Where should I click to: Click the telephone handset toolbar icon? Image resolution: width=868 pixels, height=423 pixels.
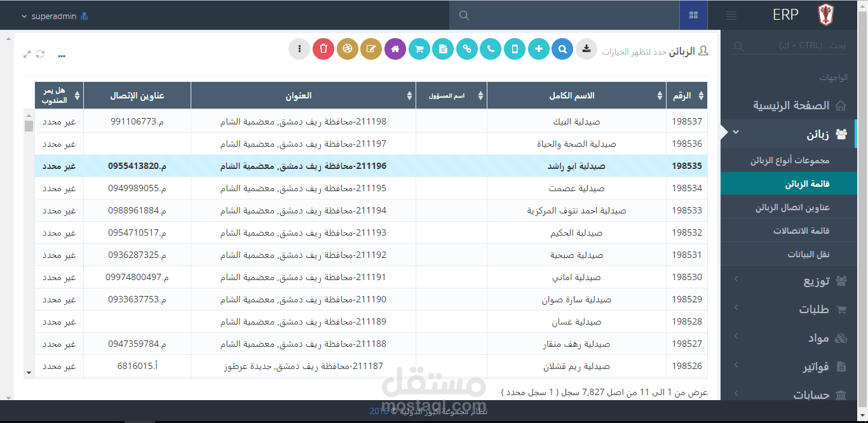(491, 49)
